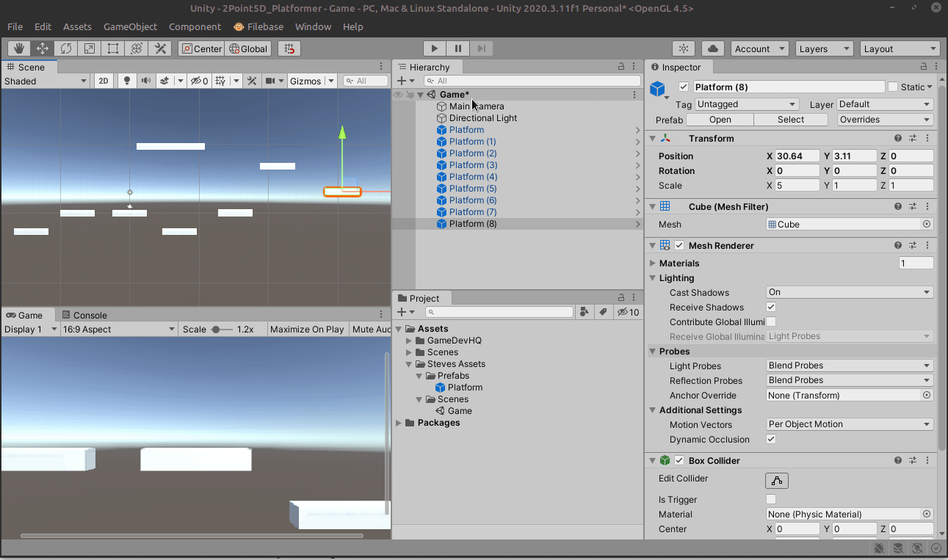Image resolution: width=948 pixels, height=560 pixels.
Task: Click Hierarchy search field
Action: 532,81
